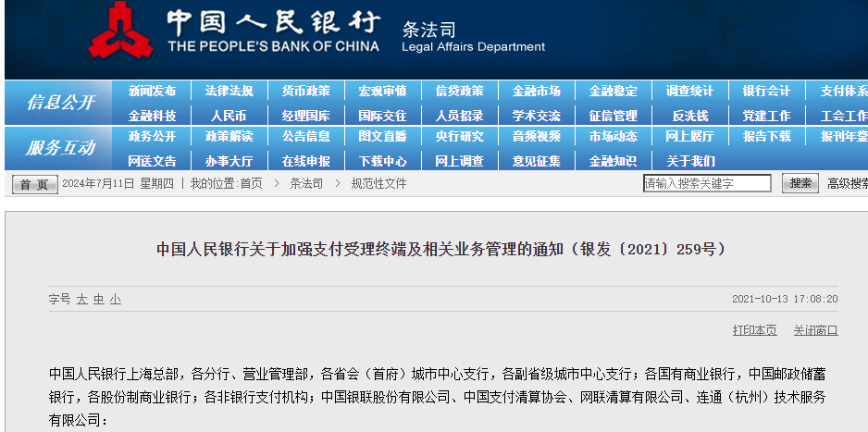The image size is (868, 432).
Task: Open 国际交往 page
Action: click(382, 116)
